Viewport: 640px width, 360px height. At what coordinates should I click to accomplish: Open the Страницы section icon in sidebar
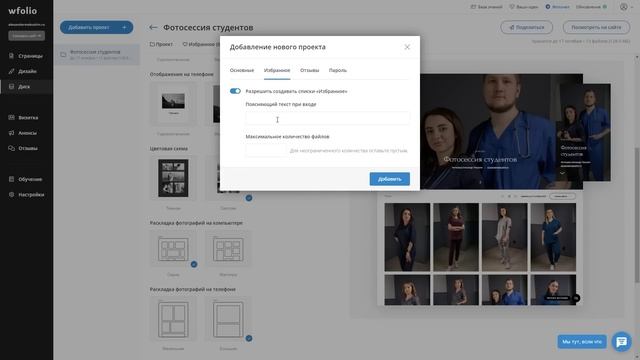11,56
